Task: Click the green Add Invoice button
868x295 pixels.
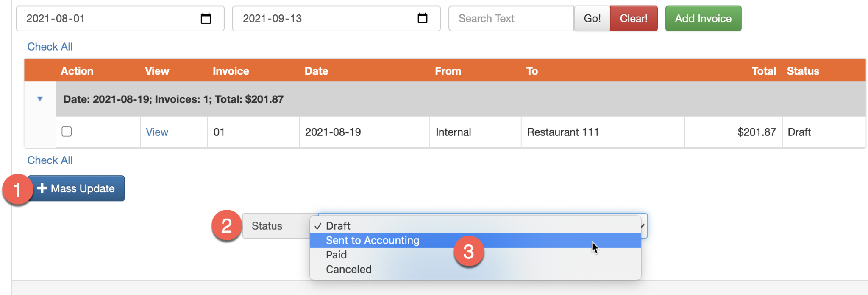Action: 703,18
